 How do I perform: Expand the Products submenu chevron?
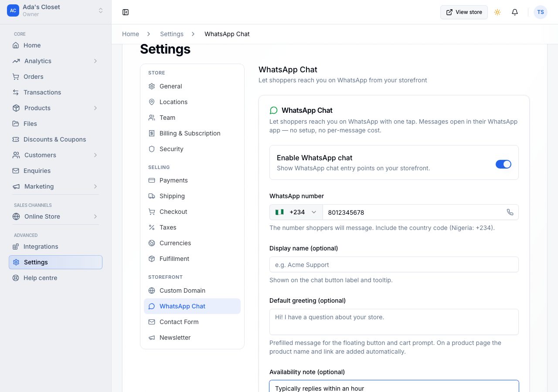95,108
